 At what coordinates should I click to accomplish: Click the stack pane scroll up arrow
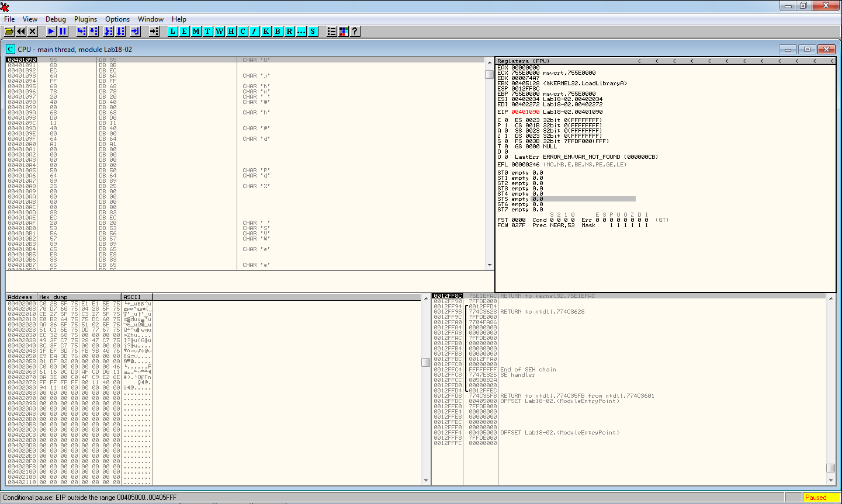pyautogui.click(x=830, y=297)
